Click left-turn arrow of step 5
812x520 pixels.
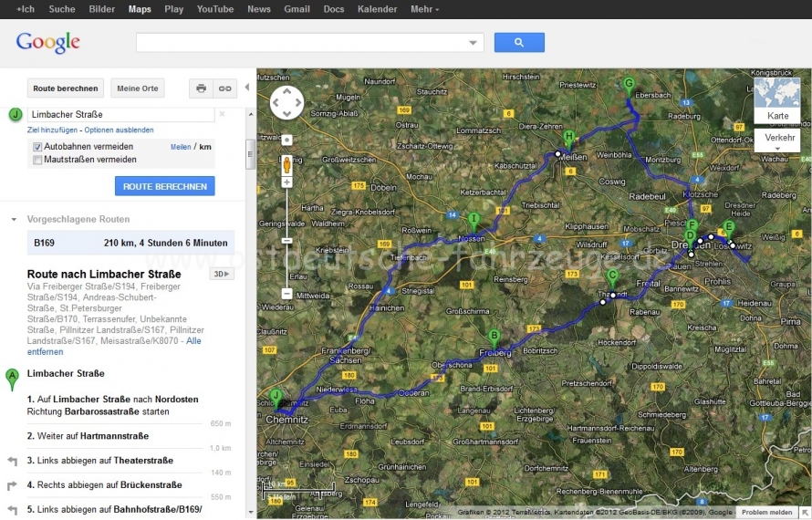coord(13,510)
